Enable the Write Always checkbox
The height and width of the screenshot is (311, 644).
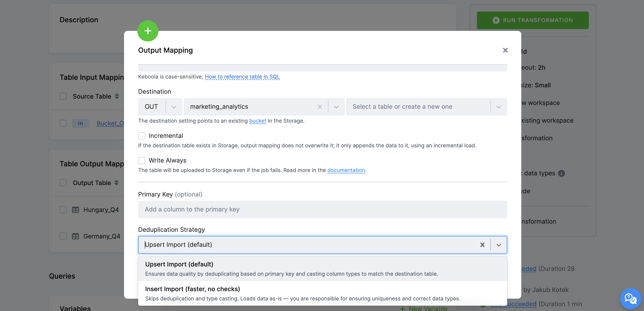point(141,160)
